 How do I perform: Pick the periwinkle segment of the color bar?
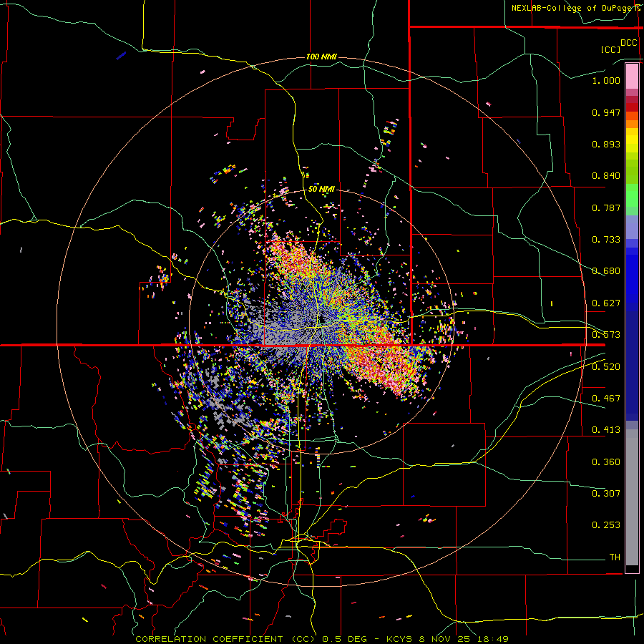632,228
